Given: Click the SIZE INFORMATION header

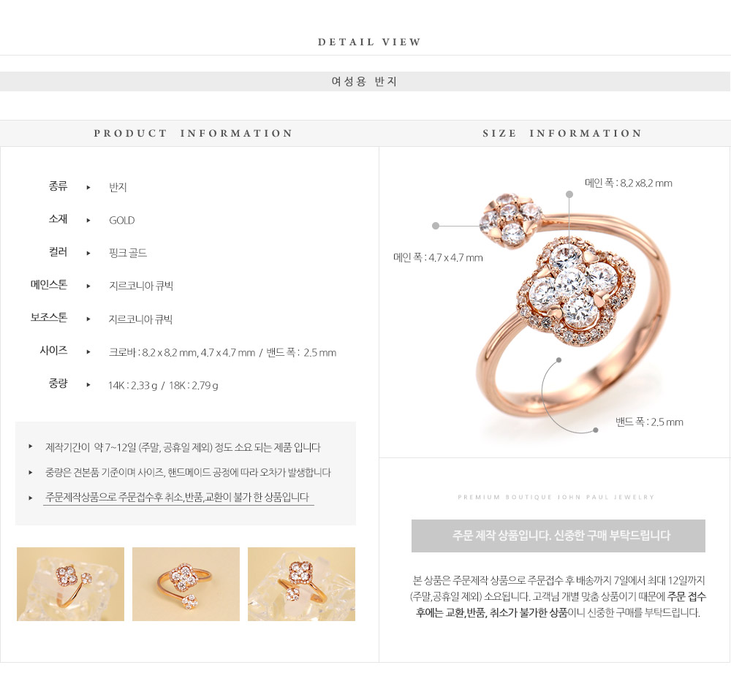Looking at the screenshot, I should (x=562, y=133).
